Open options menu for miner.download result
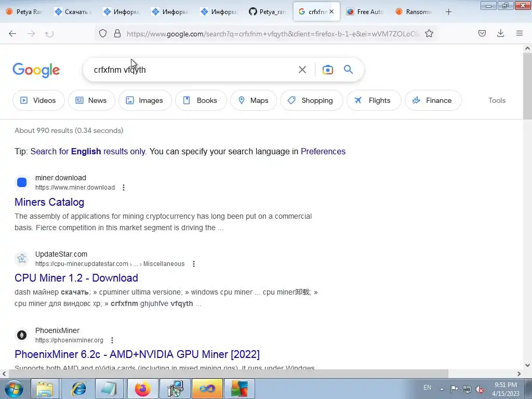Image resolution: width=532 pixels, height=399 pixels. click(x=124, y=188)
